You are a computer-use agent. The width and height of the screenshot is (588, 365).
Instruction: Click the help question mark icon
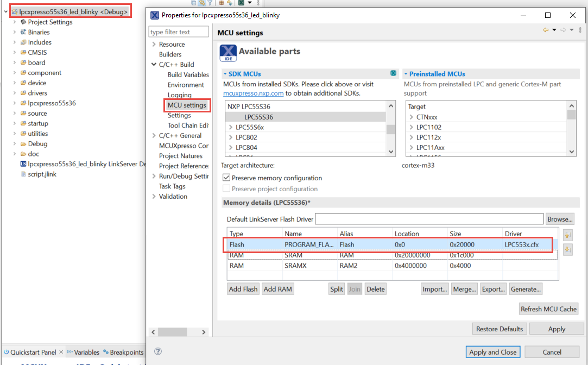[x=157, y=352]
